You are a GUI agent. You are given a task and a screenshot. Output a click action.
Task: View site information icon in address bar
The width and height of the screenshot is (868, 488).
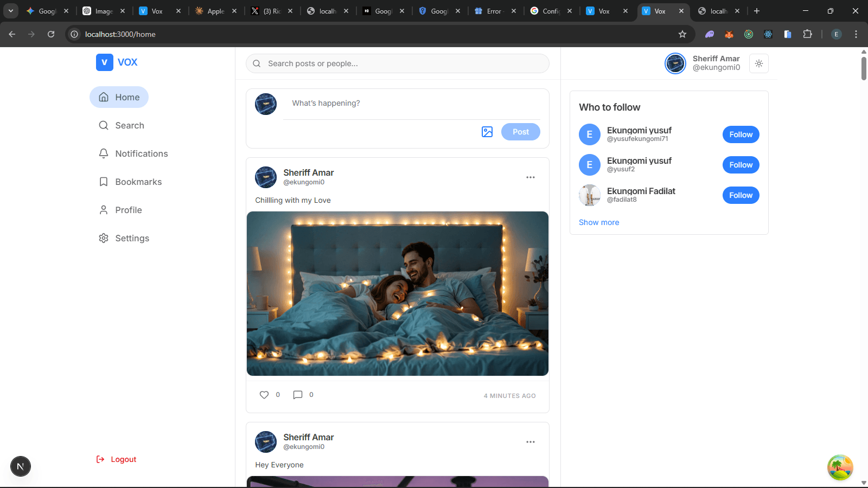coord(74,34)
